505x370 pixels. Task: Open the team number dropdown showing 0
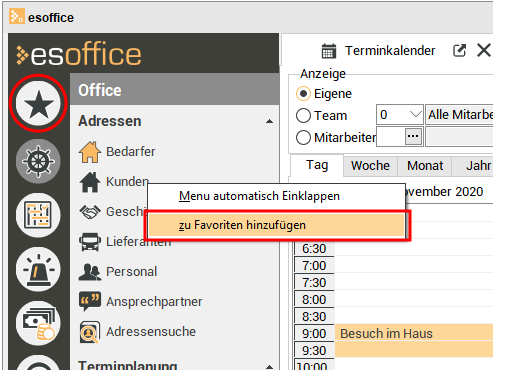[400, 115]
